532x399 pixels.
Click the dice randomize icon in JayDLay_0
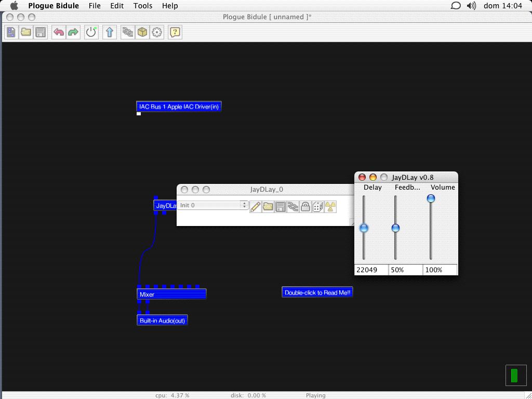[x=317, y=207]
